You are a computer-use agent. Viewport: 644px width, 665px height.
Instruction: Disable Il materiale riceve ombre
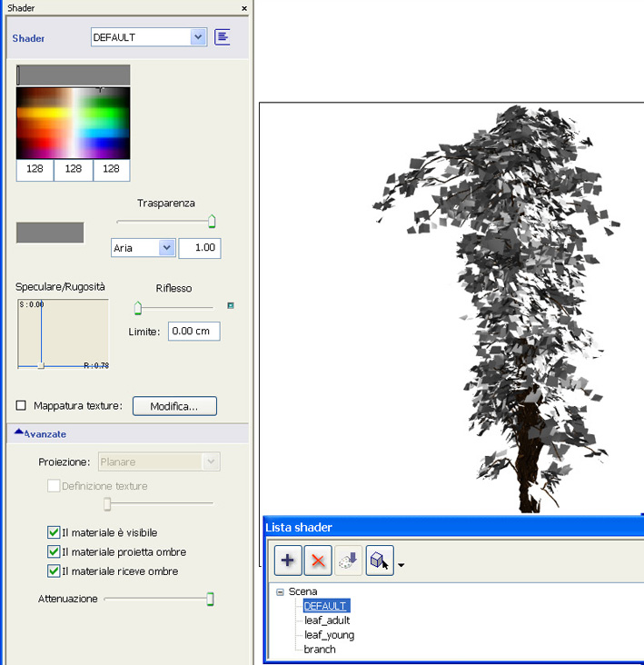coord(54,571)
